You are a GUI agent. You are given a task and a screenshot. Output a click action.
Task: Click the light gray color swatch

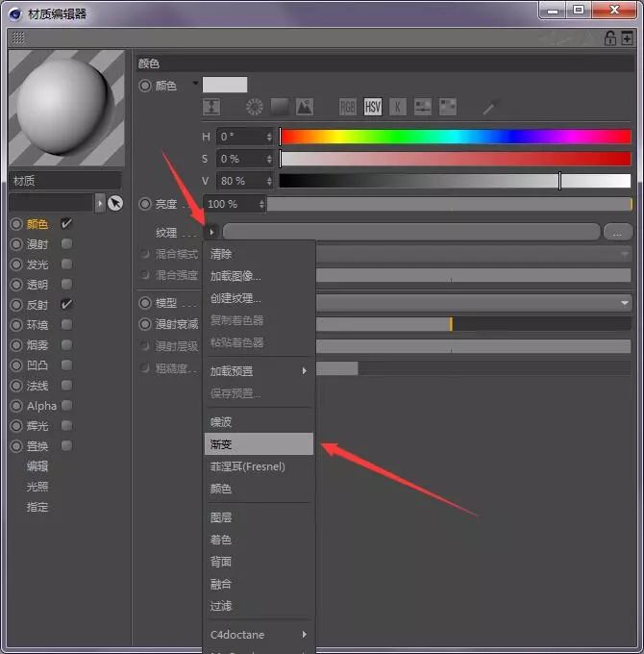coord(225,85)
